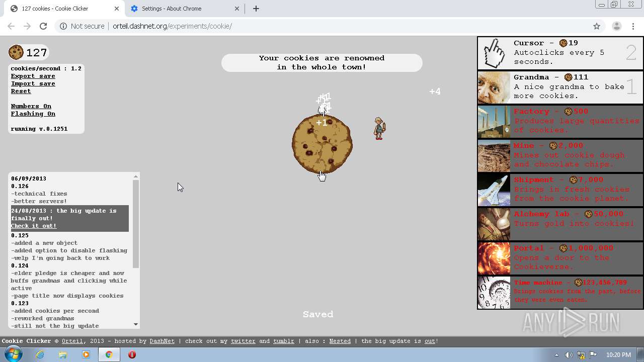Open the twitter link in the footer
Image resolution: width=644 pixels, height=362 pixels.
click(x=243, y=341)
